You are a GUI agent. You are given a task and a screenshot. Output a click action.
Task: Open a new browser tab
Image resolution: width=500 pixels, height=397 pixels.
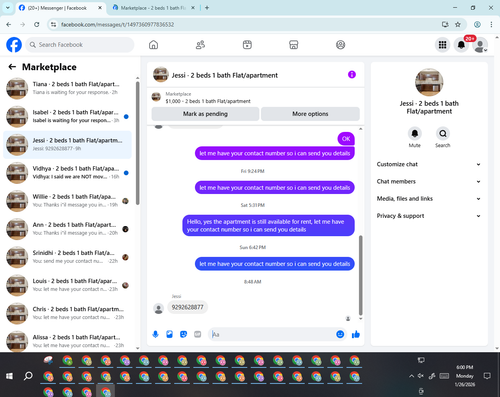click(207, 8)
